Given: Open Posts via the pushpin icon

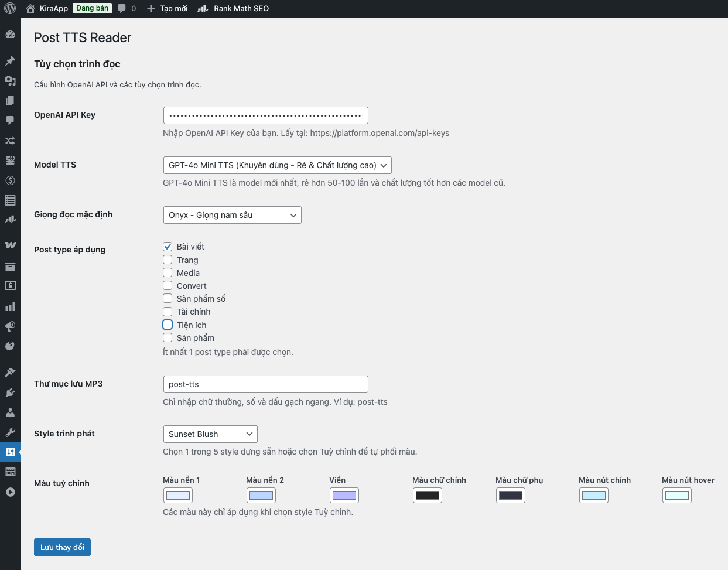Looking at the screenshot, I should (x=10, y=61).
